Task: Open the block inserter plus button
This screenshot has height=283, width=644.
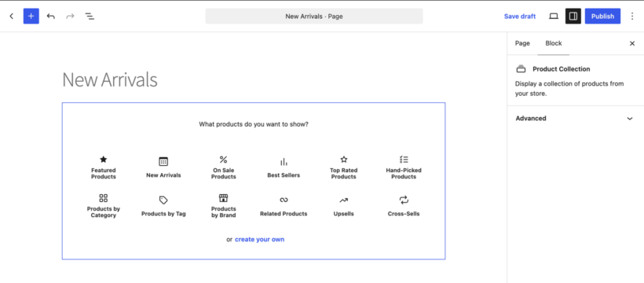Action: tap(31, 16)
